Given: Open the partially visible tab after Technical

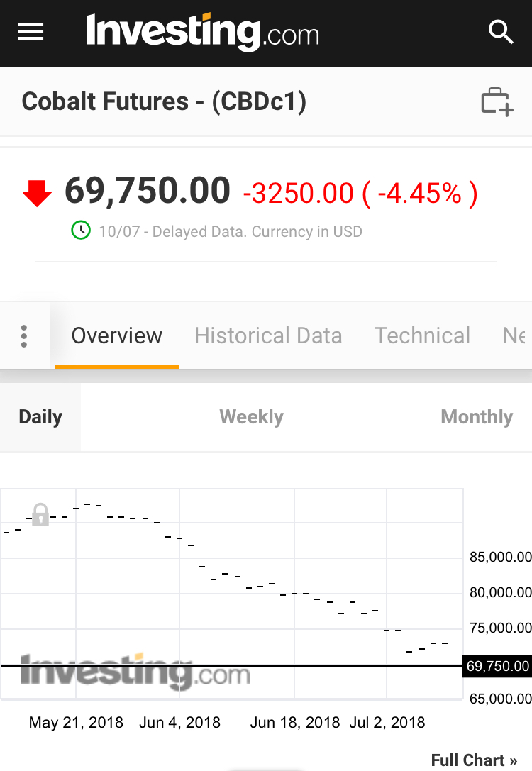Looking at the screenshot, I should (x=515, y=335).
